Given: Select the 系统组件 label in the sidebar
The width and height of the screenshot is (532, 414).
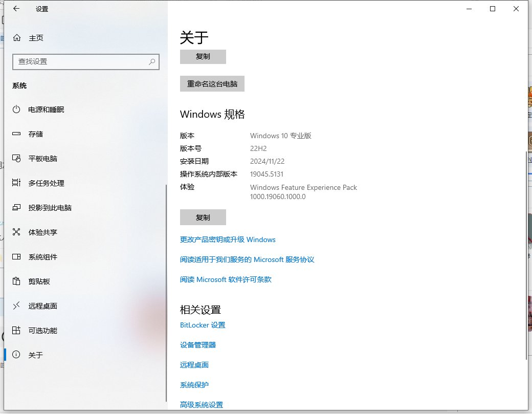Looking at the screenshot, I should (43, 257).
